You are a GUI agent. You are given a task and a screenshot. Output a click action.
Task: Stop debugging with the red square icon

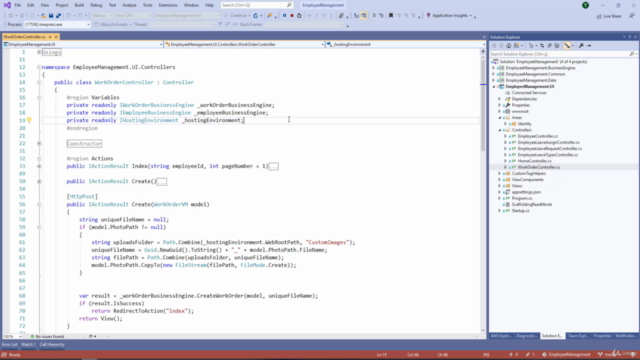coord(292,16)
